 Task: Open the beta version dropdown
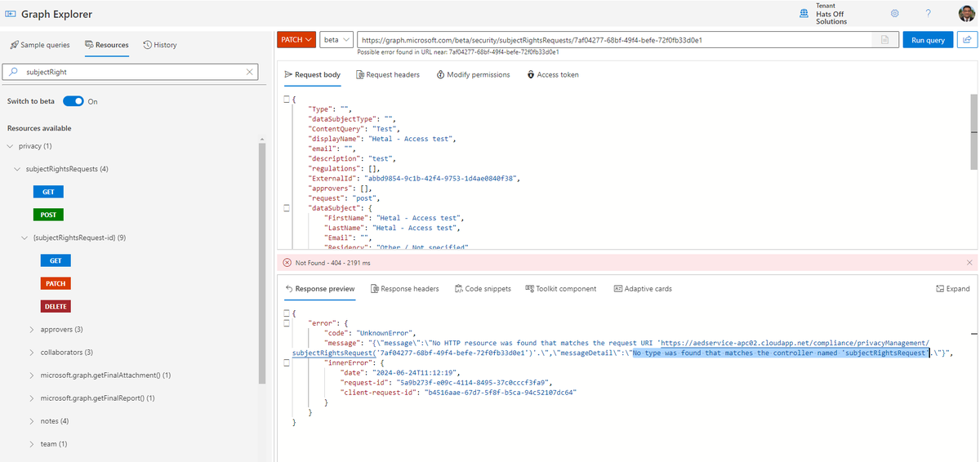click(x=337, y=40)
